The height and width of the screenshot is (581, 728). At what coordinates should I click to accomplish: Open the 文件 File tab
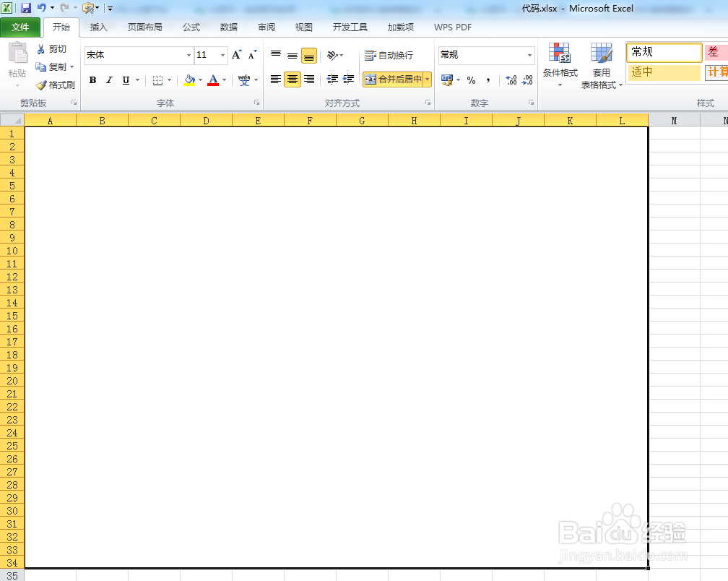(x=20, y=27)
